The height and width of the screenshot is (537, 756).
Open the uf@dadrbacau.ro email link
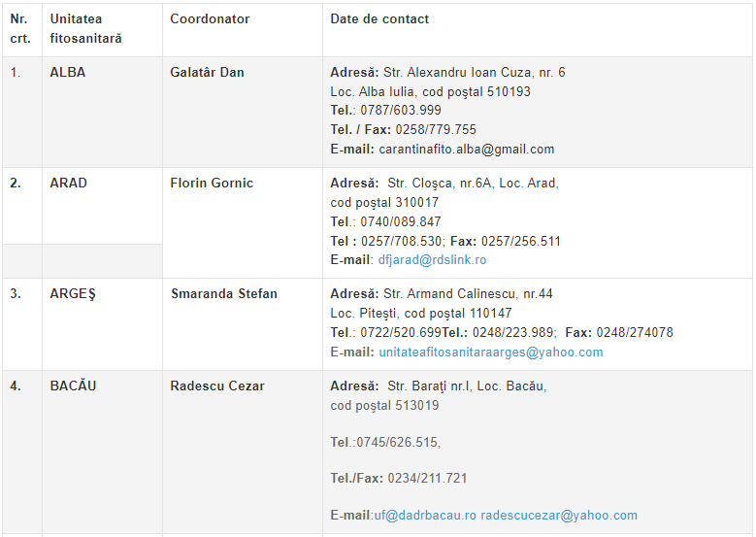(x=425, y=516)
